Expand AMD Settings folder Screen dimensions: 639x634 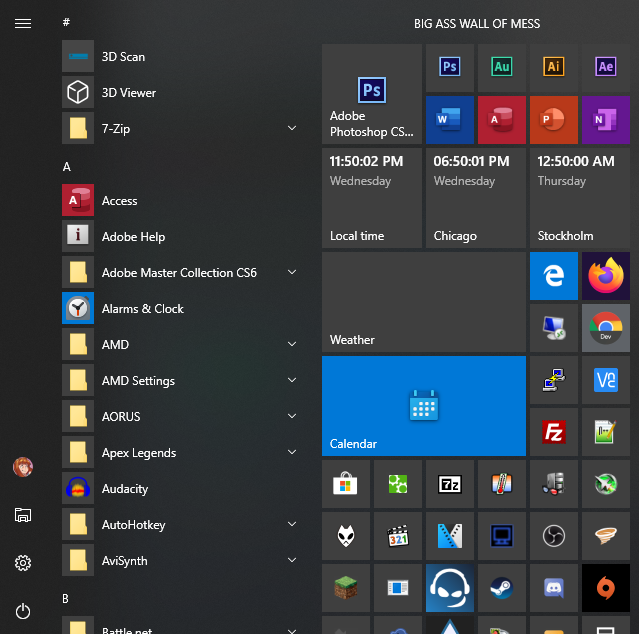click(x=292, y=380)
